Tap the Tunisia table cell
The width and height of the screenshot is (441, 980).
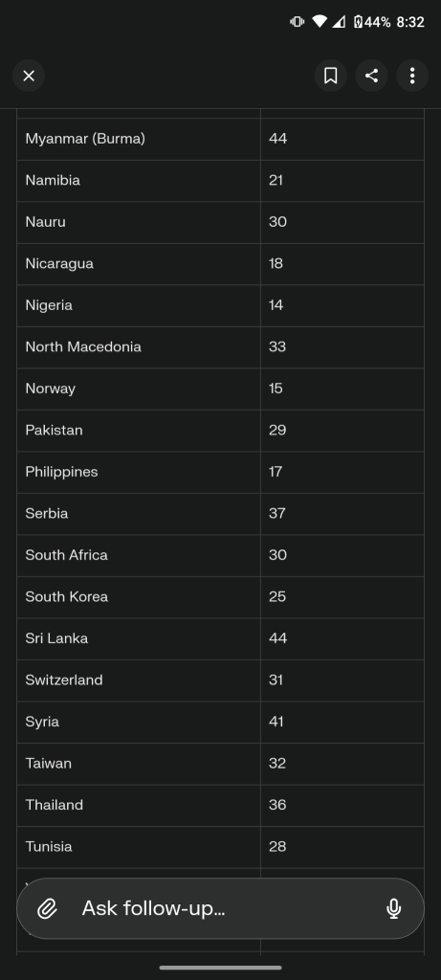pyautogui.click(x=139, y=847)
